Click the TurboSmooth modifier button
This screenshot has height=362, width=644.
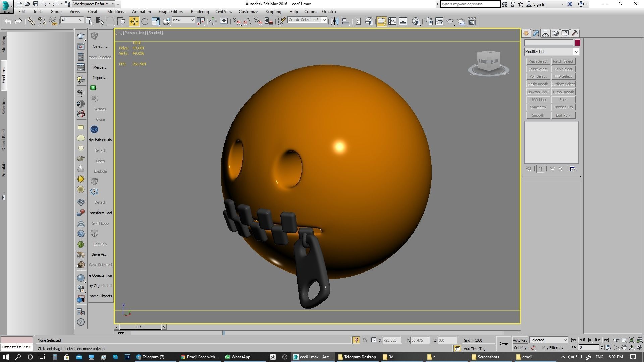click(x=563, y=92)
